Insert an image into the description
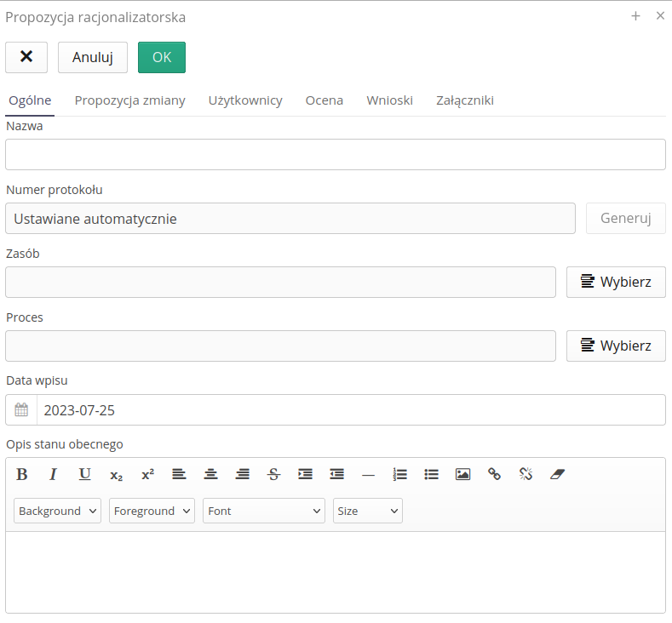Image resolution: width=672 pixels, height=623 pixels. click(x=462, y=475)
